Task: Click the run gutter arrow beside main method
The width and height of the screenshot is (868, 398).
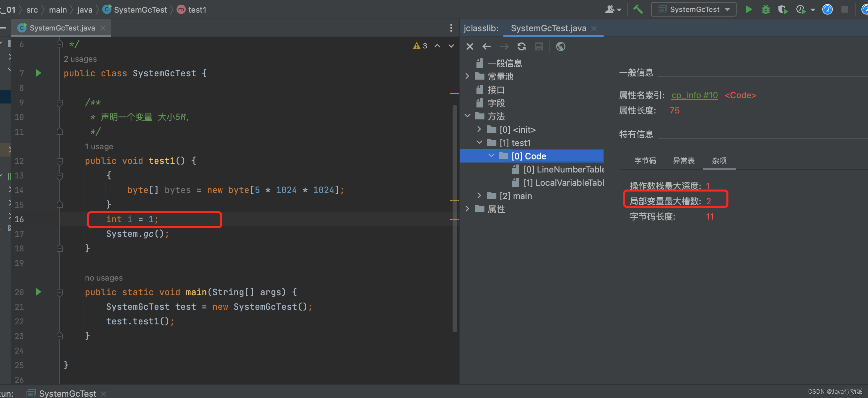Action: click(x=38, y=292)
